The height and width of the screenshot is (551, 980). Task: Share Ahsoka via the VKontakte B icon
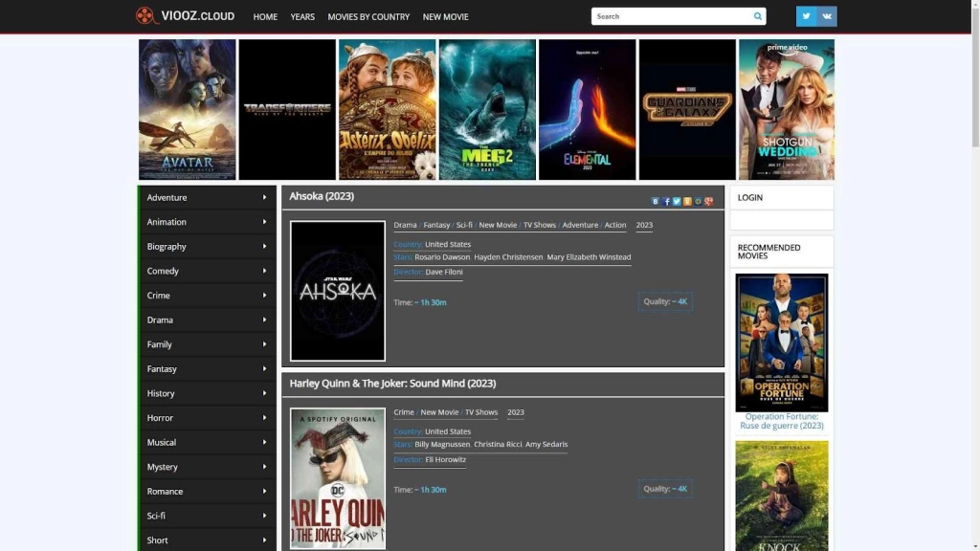point(656,202)
